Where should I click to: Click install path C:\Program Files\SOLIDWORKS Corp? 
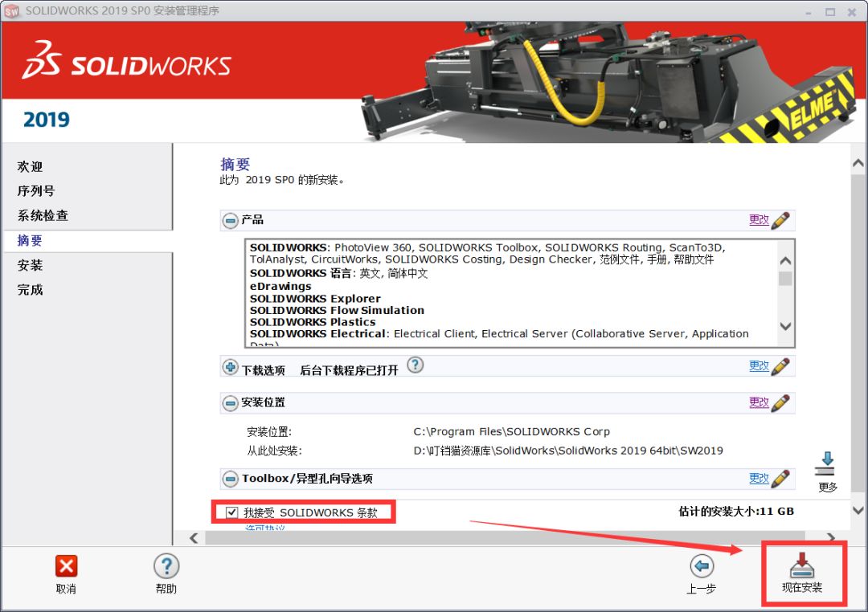511,431
